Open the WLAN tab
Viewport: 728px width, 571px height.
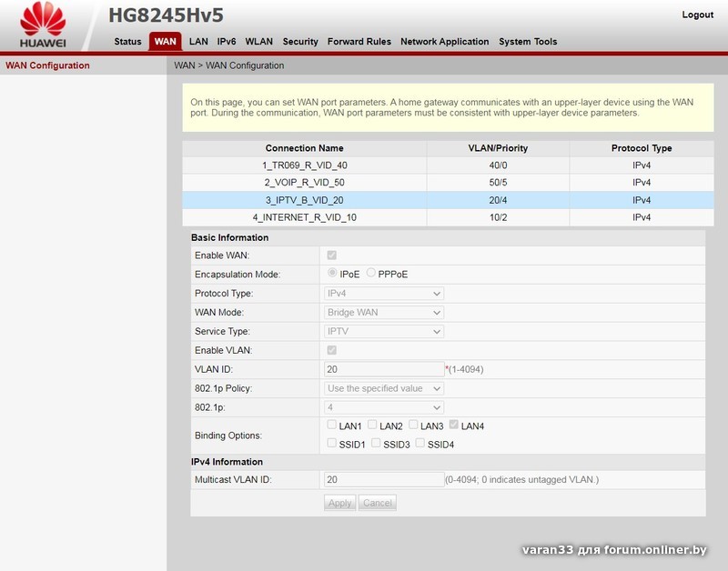coord(258,42)
